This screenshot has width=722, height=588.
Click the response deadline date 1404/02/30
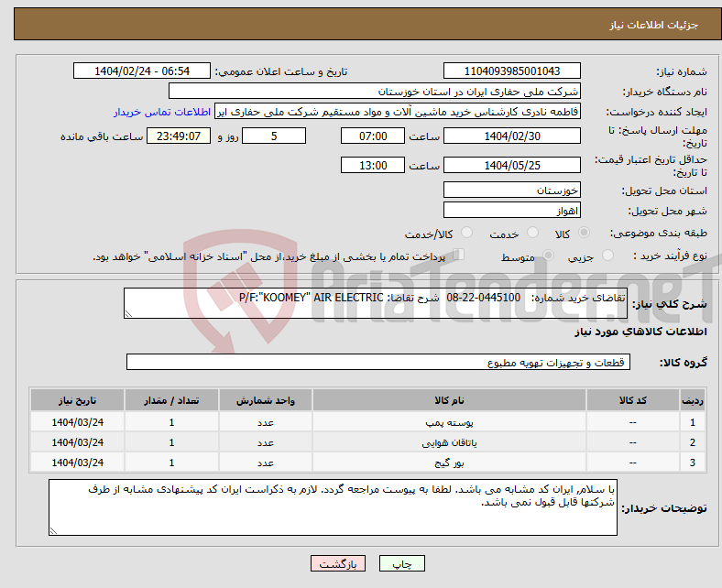click(x=511, y=136)
